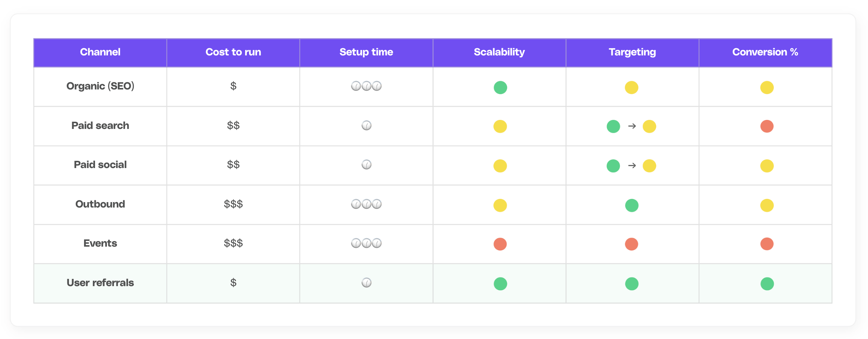868x339 pixels.
Task: Select the User referrals row label
Action: [100, 283]
